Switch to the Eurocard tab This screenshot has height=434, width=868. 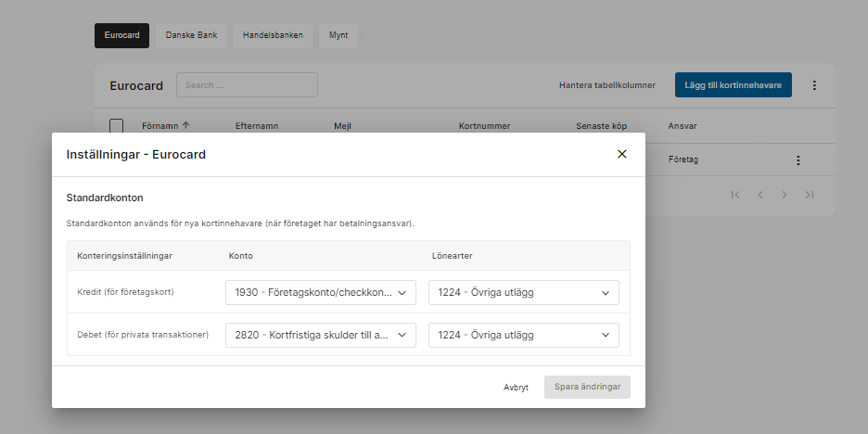coord(121,35)
